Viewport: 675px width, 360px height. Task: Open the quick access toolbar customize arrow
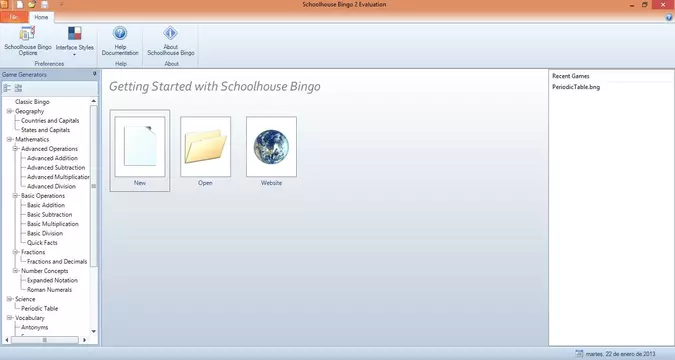click(x=61, y=5)
